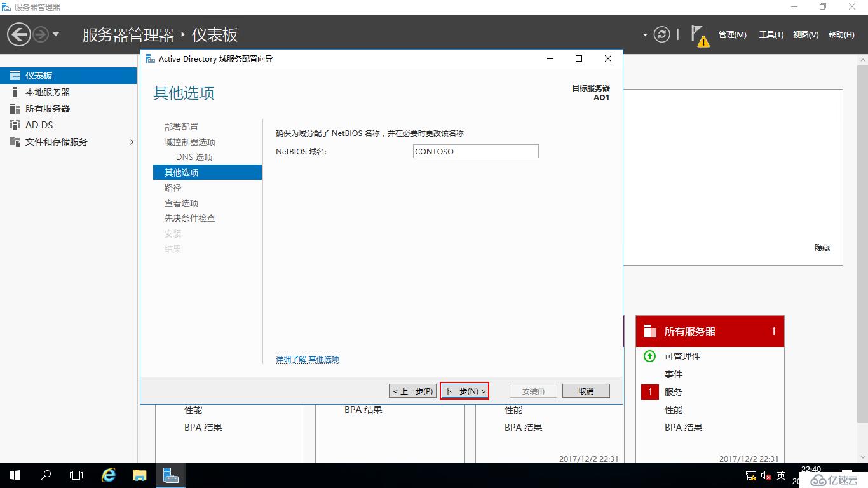
Task: Open BPA 结果 in the second tile
Action: click(x=363, y=410)
